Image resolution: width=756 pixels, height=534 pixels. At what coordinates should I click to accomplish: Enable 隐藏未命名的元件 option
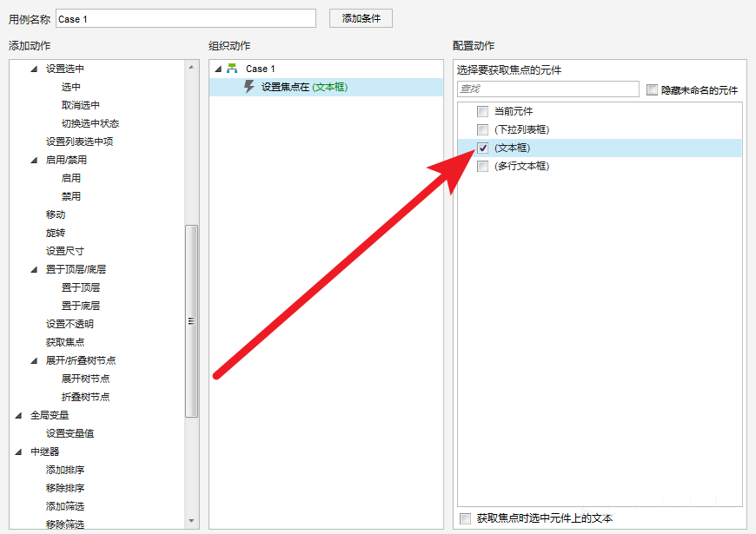click(651, 89)
